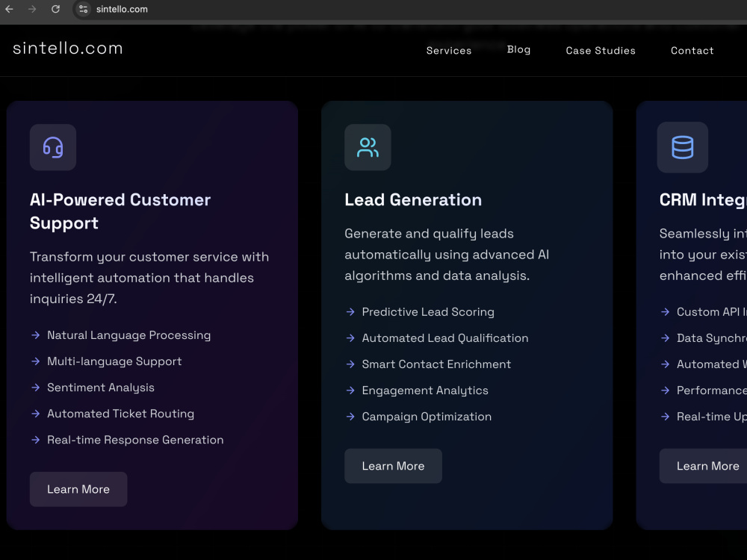The width and height of the screenshot is (747, 560).
Task: Click the Sentiment Analysis text
Action: pyautogui.click(x=101, y=388)
